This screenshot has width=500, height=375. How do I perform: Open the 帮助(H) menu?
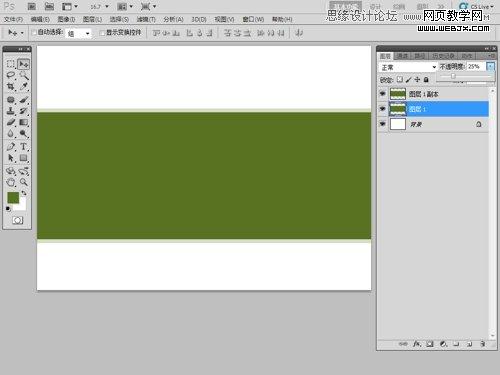coord(282,19)
